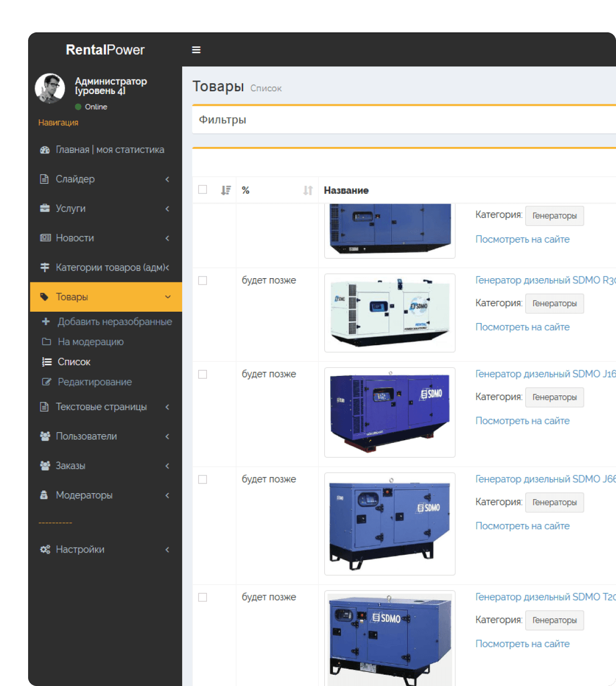Check the box for SDMO J66 generator row
Screen dimensions: 616x686
click(203, 480)
